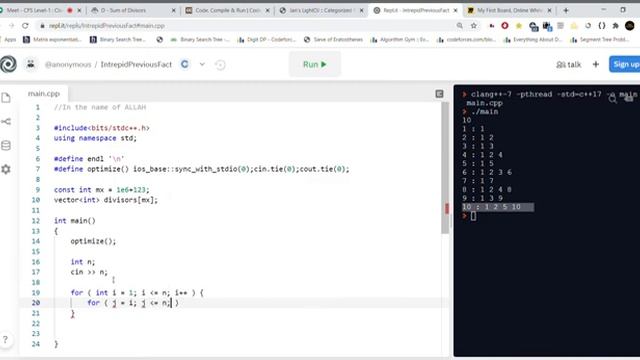This screenshot has width=640, height=360.
Task: Reload the page
Action: tap(25, 26)
